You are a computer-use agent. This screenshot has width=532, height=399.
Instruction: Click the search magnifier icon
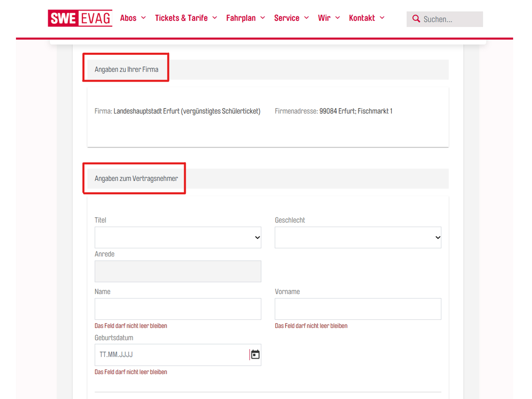[416, 19]
